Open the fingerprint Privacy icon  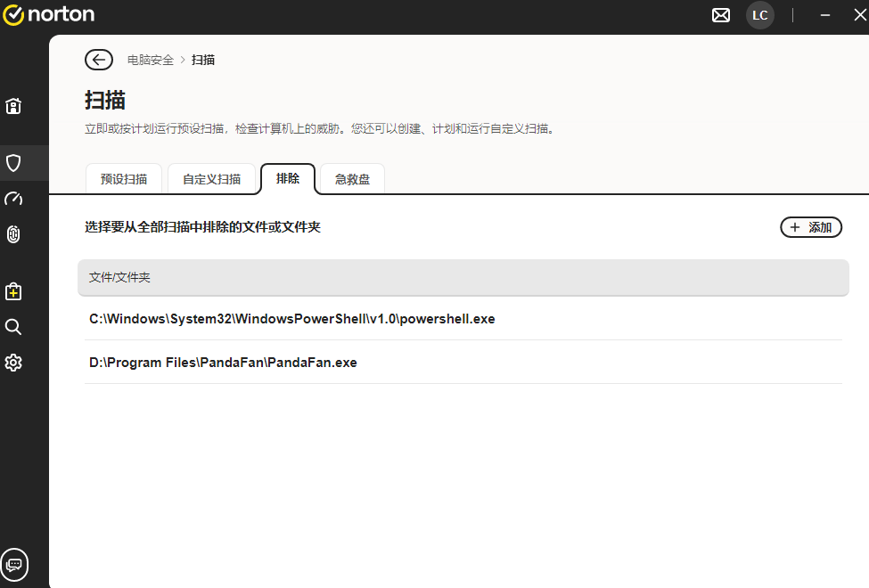pyautogui.click(x=13, y=234)
